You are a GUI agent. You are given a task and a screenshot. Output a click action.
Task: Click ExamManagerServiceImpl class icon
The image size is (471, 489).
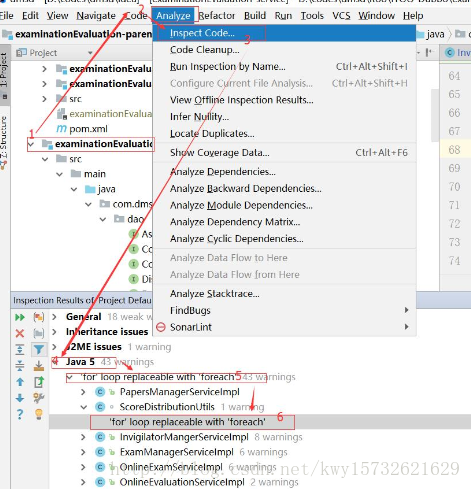tap(100, 452)
